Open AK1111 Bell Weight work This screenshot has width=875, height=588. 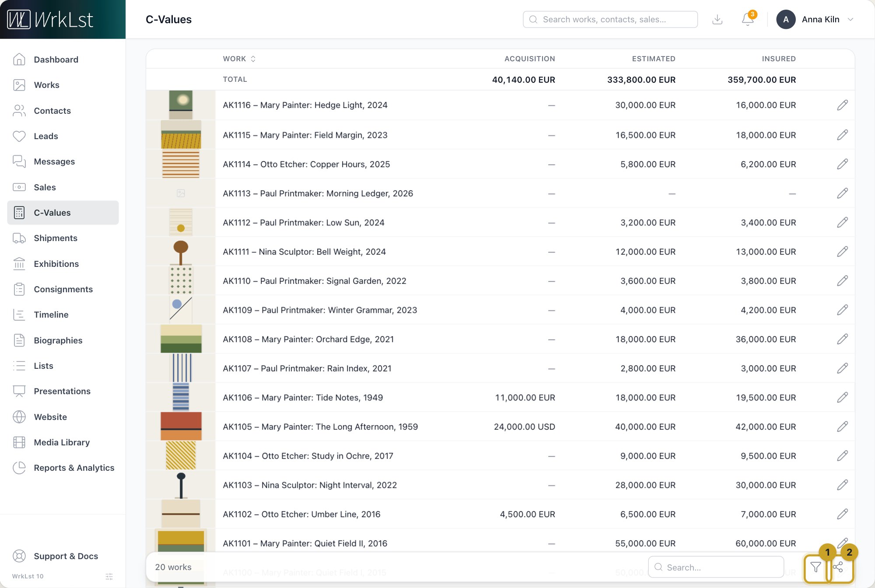(x=304, y=252)
